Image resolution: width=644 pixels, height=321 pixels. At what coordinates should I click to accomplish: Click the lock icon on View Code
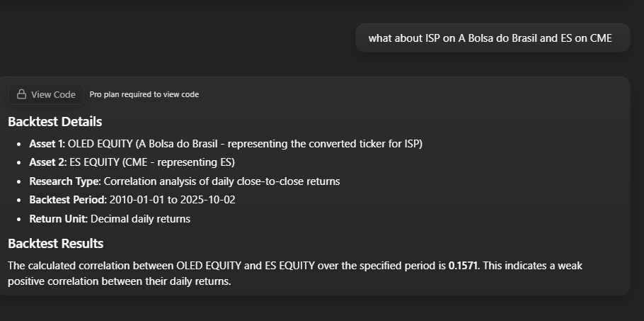click(21, 94)
